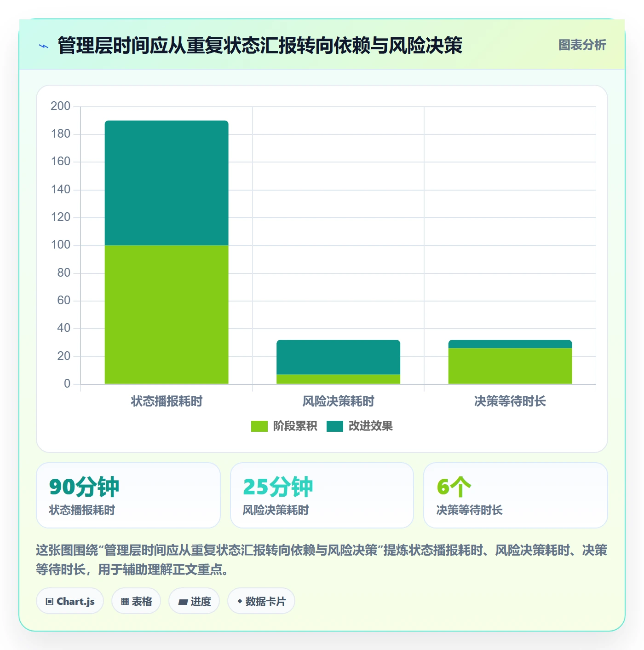Select the 进度 tag chip

[194, 601]
